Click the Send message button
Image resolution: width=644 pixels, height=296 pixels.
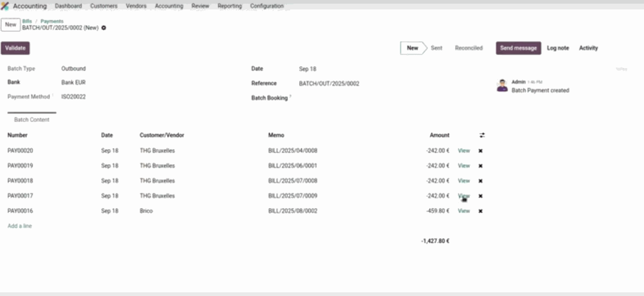(x=518, y=48)
